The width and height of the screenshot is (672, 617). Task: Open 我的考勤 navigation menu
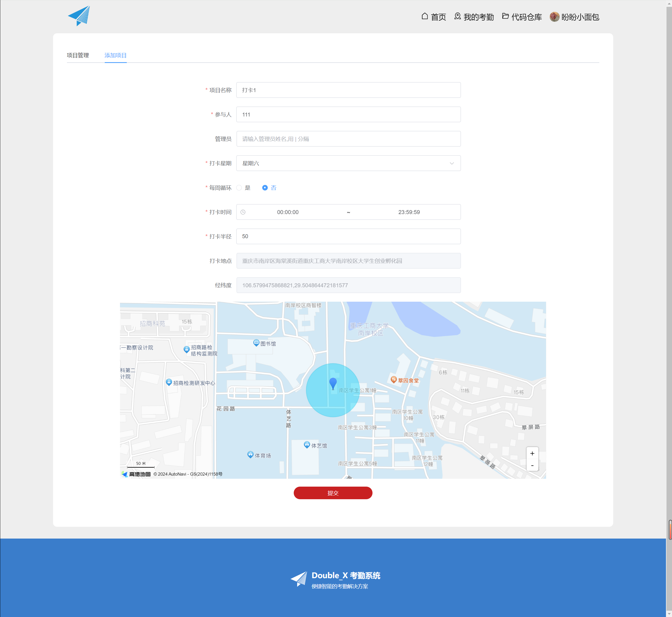tap(474, 17)
